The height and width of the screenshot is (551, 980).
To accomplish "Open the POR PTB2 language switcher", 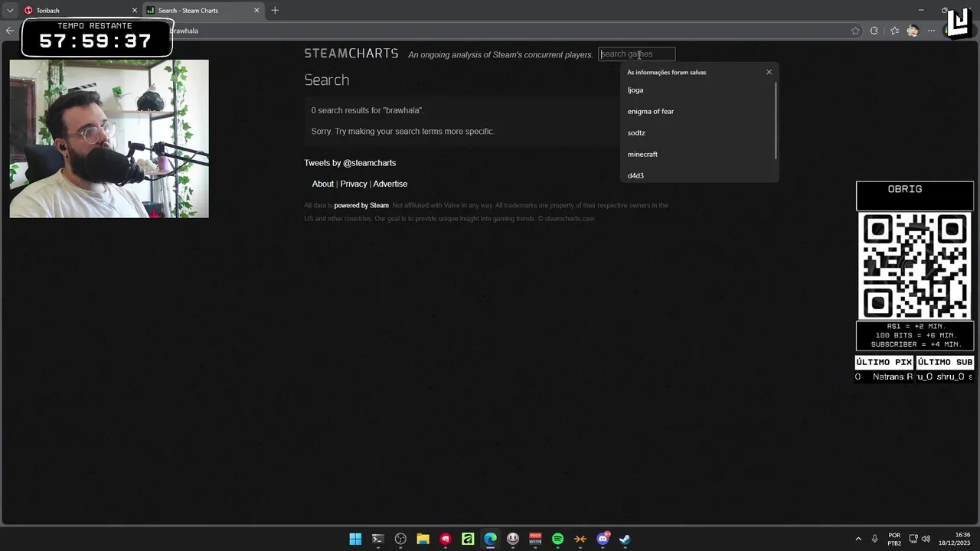I will [894, 539].
